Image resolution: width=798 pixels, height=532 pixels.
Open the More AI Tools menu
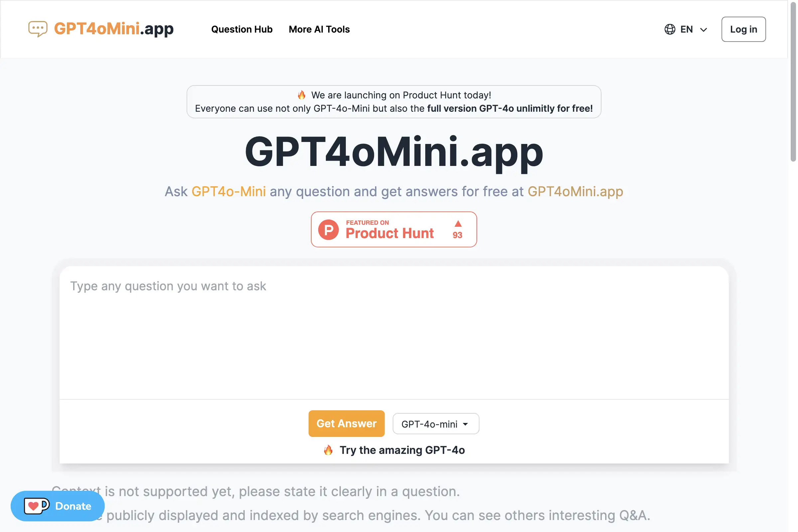[319, 29]
